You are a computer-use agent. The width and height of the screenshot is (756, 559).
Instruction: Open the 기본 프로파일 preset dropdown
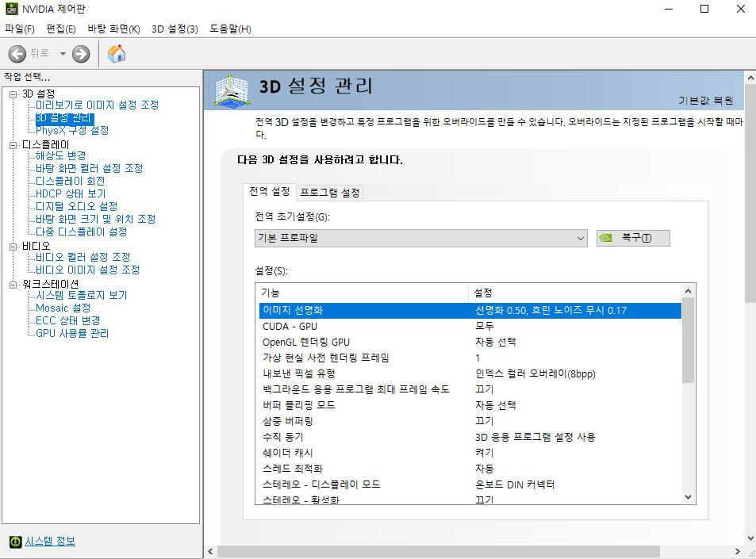click(x=421, y=238)
